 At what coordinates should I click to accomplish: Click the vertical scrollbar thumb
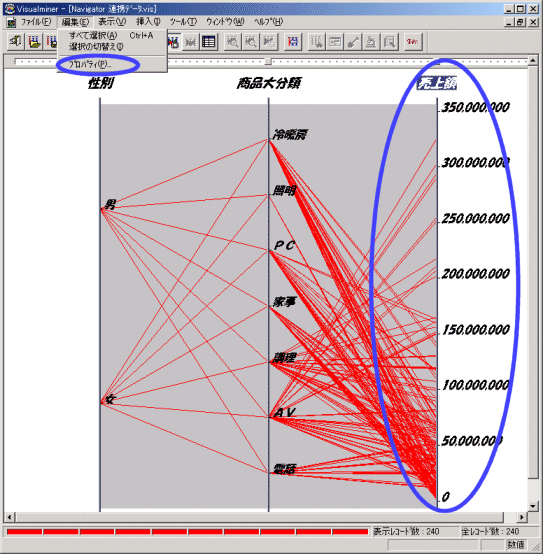(533, 272)
